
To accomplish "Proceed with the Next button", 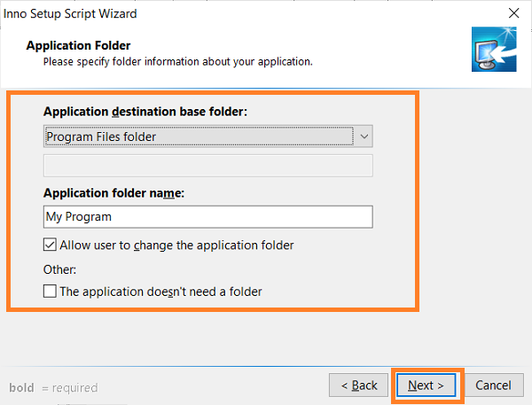I will pos(426,385).
